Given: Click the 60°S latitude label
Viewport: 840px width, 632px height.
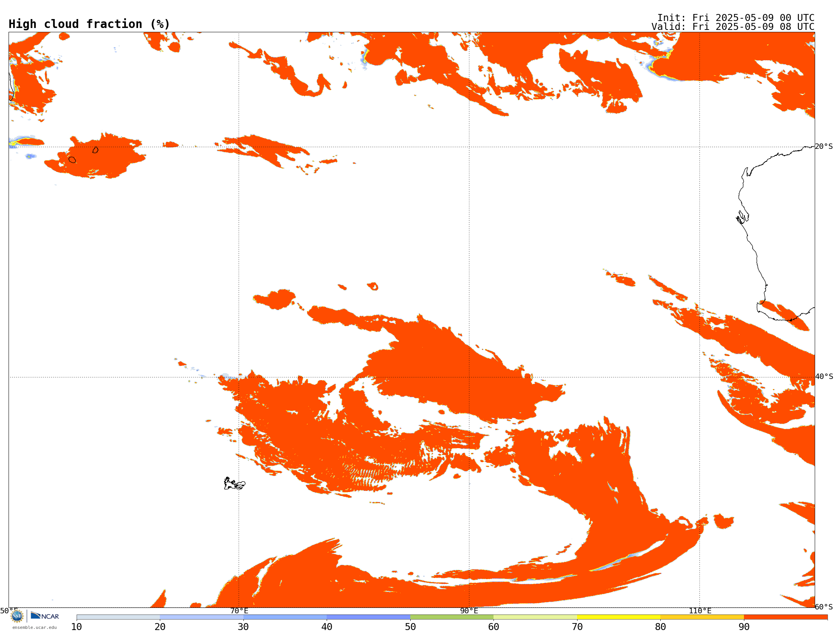Looking at the screenshot, I should click(824, 607).
